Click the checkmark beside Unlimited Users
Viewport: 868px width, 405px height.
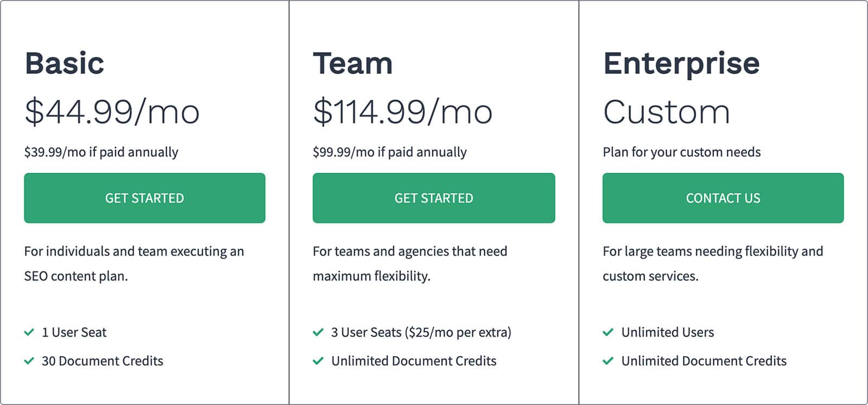[608, 332]
